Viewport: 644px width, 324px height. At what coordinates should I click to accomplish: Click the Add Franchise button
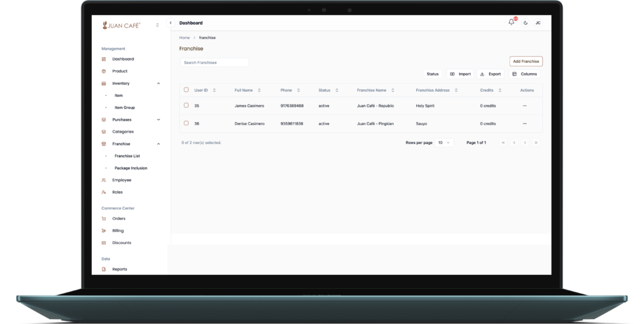pos(526,62)
